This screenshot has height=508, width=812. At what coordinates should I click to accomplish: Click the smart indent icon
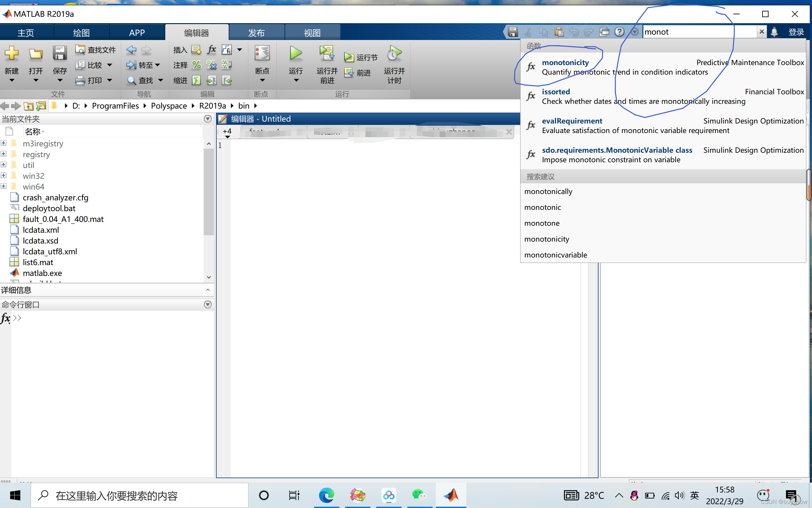[196, 80]
